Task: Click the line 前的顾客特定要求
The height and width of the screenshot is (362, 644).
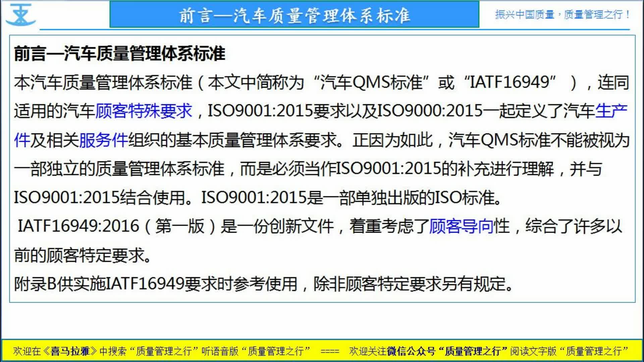Action: tap(82, 255)
